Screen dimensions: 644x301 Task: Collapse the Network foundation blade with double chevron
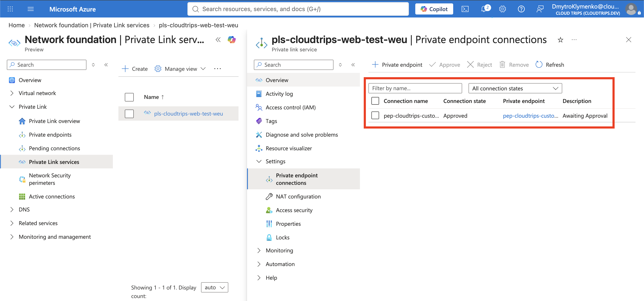click(218, 39)
